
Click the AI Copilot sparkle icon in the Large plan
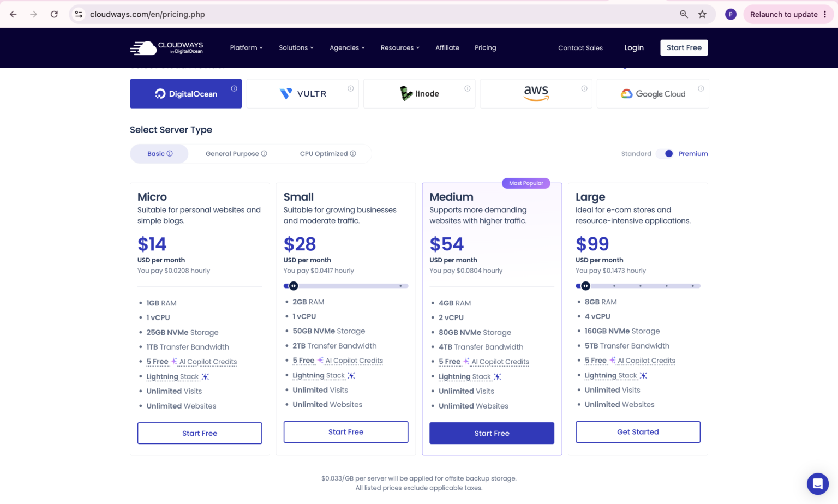[x=612, y=360]
